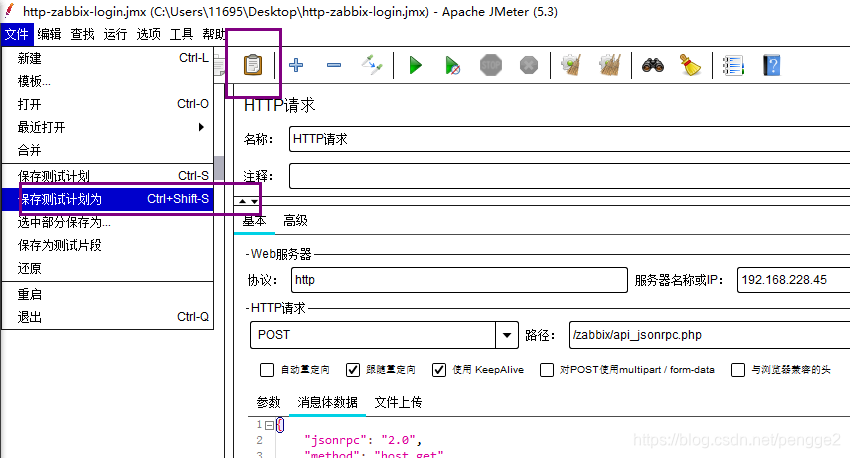The width and height of the screenshot is (850, 458).
Task: Click the small up collapse arrow on divider
Action: [242, 201]
